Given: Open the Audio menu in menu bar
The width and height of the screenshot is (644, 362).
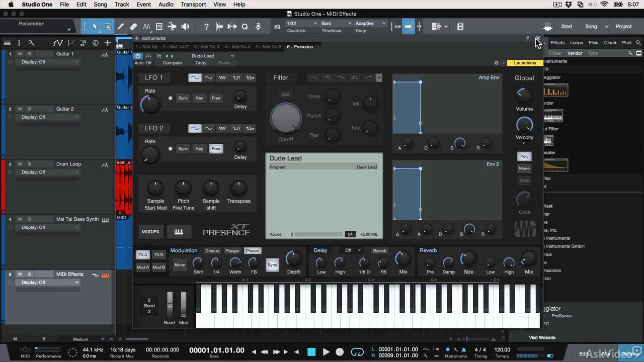Looking at the screenshot, I should tap(166, 5).
